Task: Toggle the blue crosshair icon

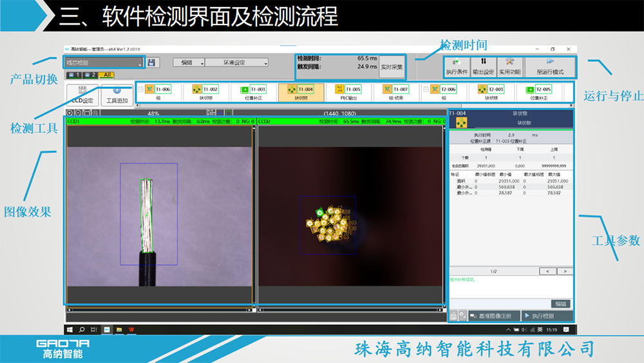Action: coord(220,113)
